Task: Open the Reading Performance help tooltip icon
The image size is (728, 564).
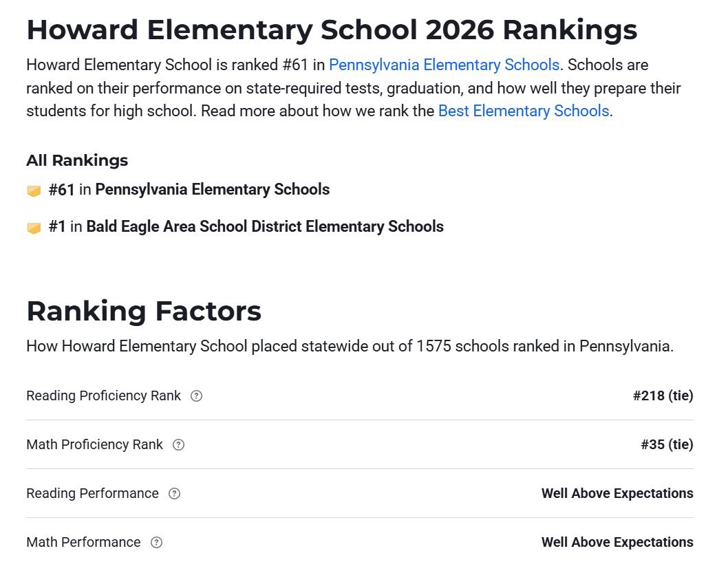Action: pyautogui.click(x=174, y=493)
